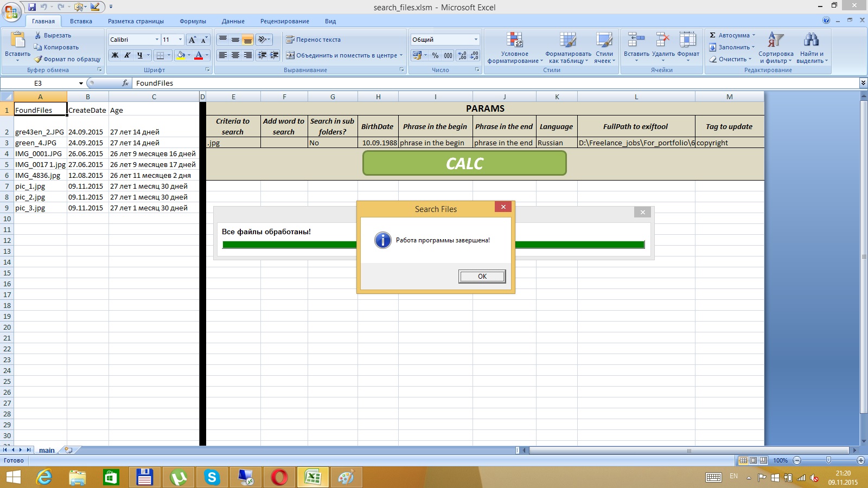Toggle underline formatting (Ч)
The width and height of the screenshot is (868, 488).
(140, 55)
